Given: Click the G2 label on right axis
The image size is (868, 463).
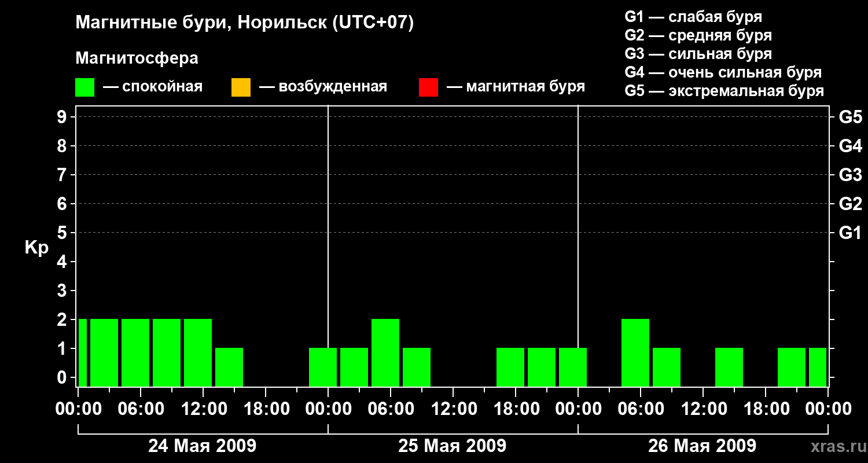Looking at the screenshot, I should tap(850, 204).
